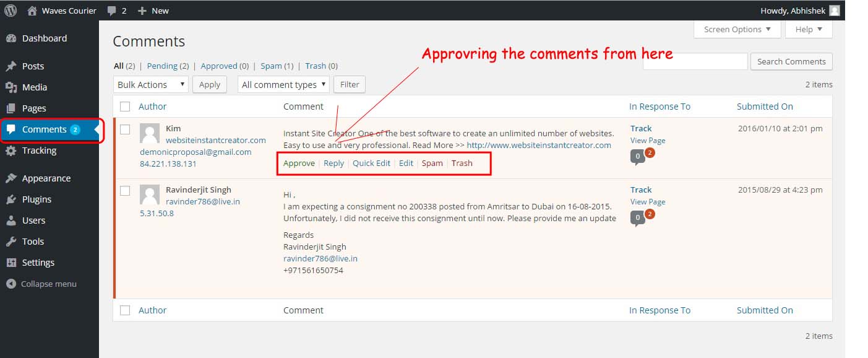This screenshot has width=868, height=358.
Task: Sort by Author column header
Action: pos(152,106)
